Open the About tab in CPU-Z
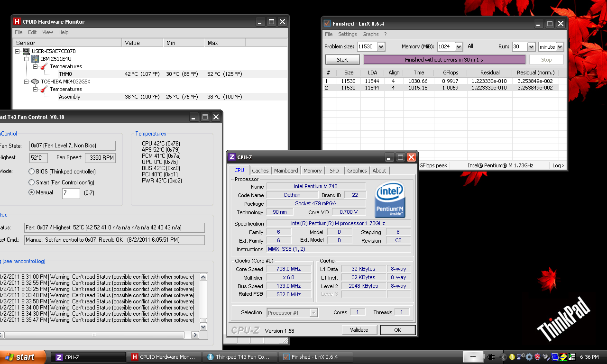Image resolution: width=607 pixels, height=364 pixels. coord(379,171)
